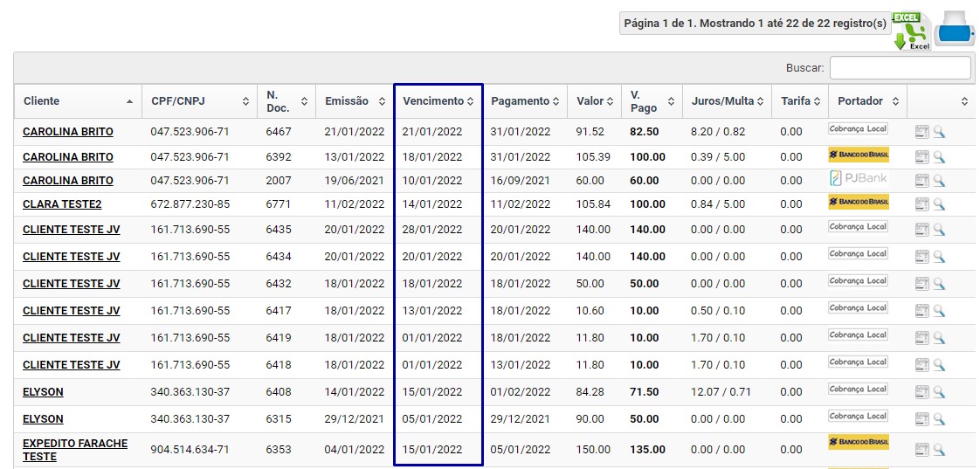Click PJBank logo in Portador column

point(858,179)
